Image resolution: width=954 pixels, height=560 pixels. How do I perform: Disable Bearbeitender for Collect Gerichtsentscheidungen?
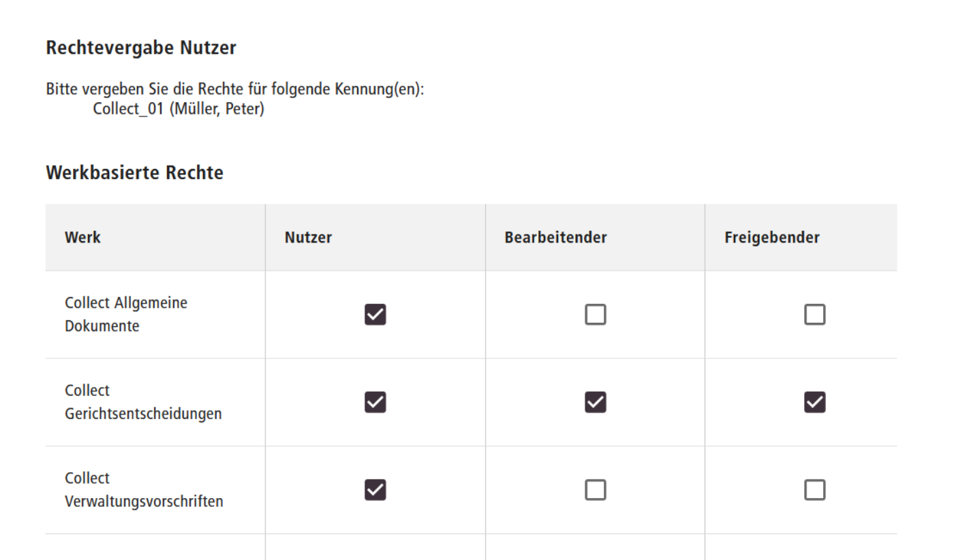[x=595, y=402]
